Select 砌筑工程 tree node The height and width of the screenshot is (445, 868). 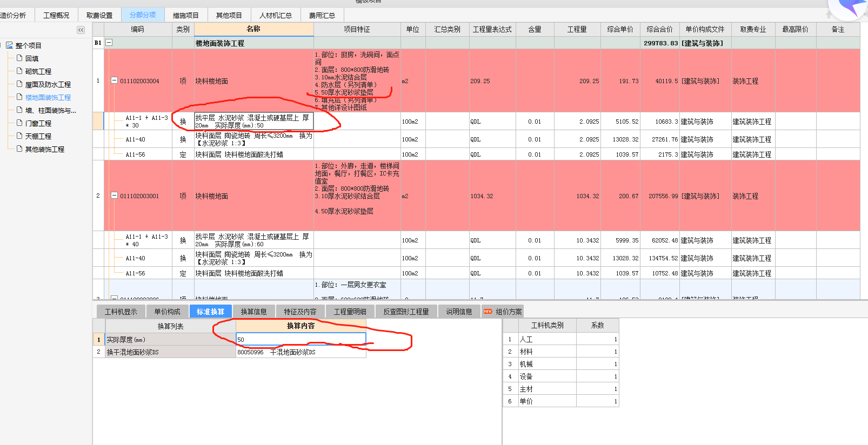pyautogui.click(x=38, y=71)
